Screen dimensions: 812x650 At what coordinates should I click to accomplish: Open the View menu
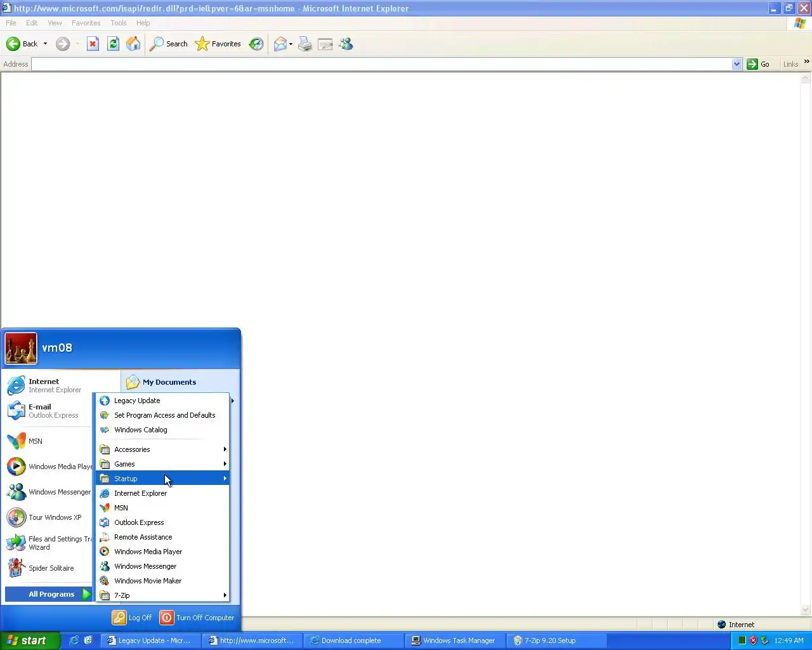coord(55,23)
